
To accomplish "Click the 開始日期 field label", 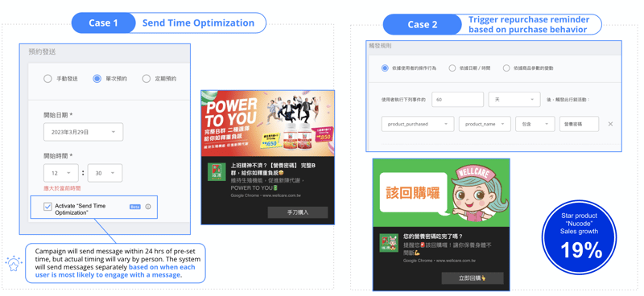I will [x=58, y=114].
